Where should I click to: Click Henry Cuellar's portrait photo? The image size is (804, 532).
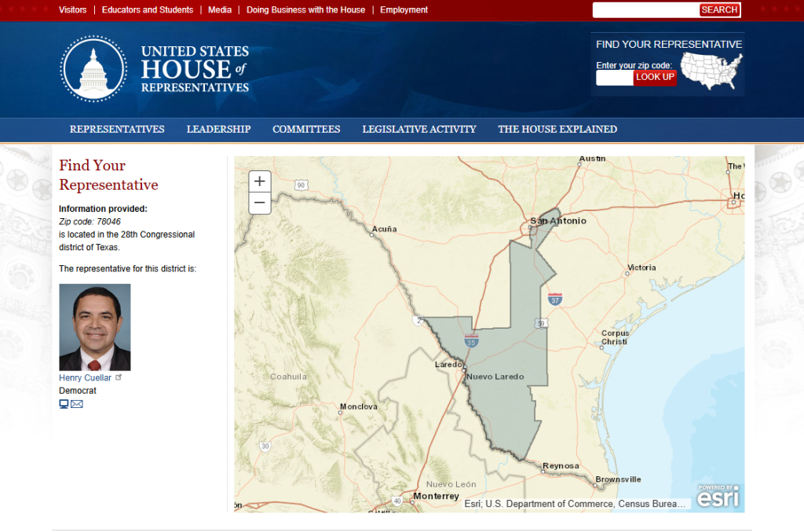click(95, 327)
